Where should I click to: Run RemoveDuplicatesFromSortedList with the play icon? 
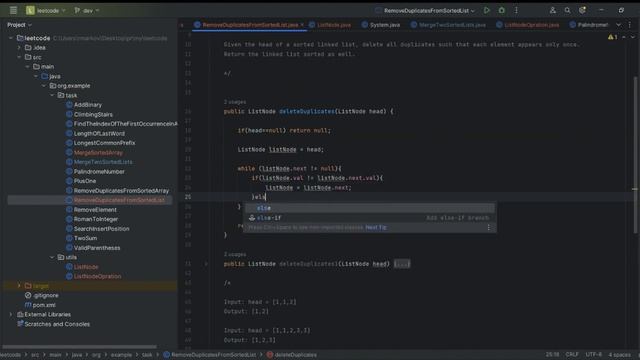(487, 10)
